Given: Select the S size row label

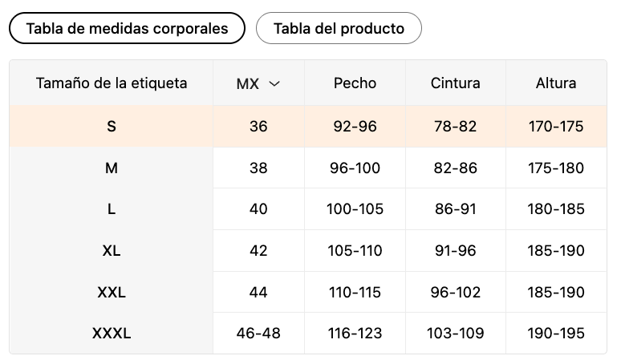Looking at the screenshot, I should pyautogui.click(x=112, y=127).
